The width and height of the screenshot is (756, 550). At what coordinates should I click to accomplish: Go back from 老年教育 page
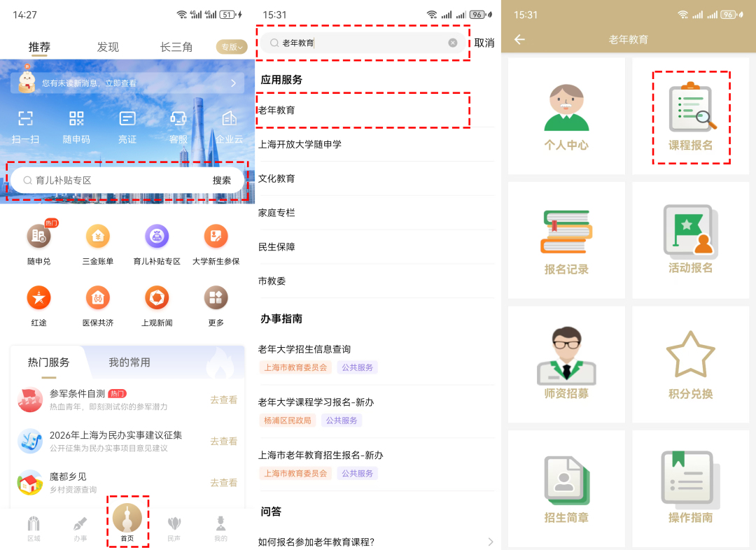pyautogui.click(x=519, y=40)
